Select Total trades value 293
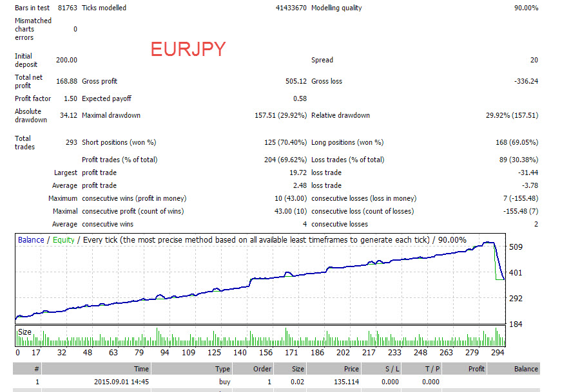The height and width of the screenshot is (392, 571). click(x=72, y=142)
